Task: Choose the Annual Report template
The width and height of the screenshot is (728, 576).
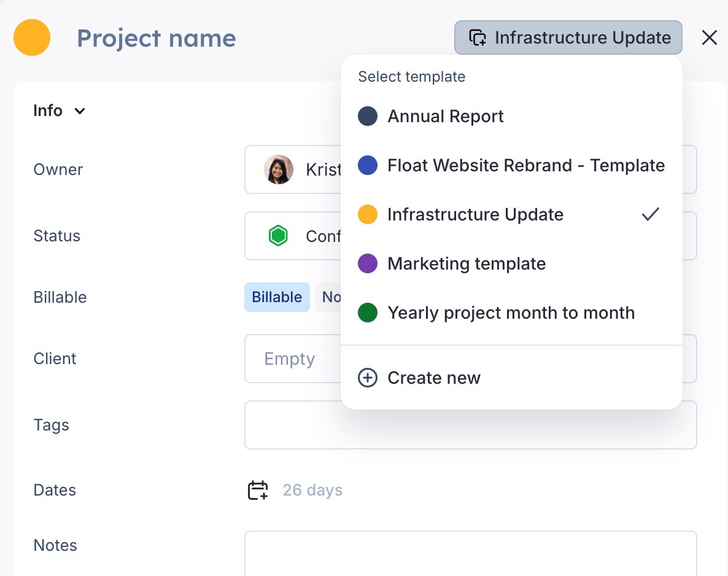Action: [445, 116]
